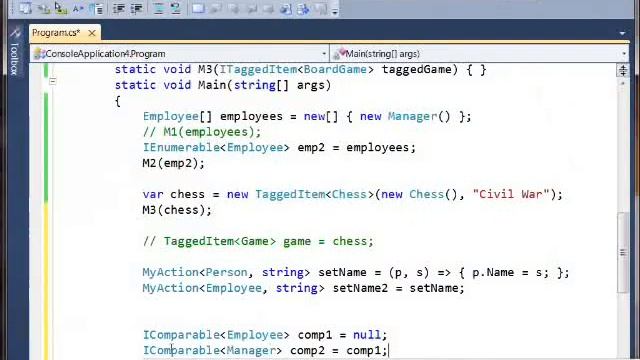Image resolution: width=640 pixels, height=360 pixels.
Task: Click 'setName2' variable name
Action: pos(360,288)
